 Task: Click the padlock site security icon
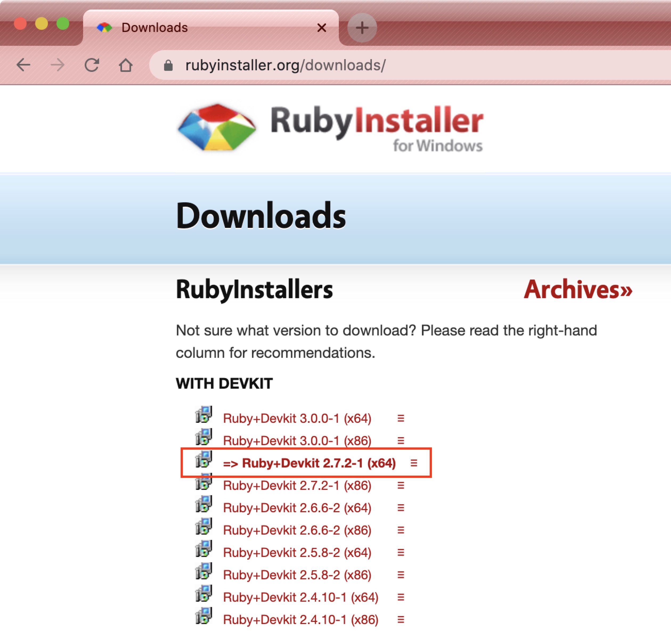click(x=168, y=65)
